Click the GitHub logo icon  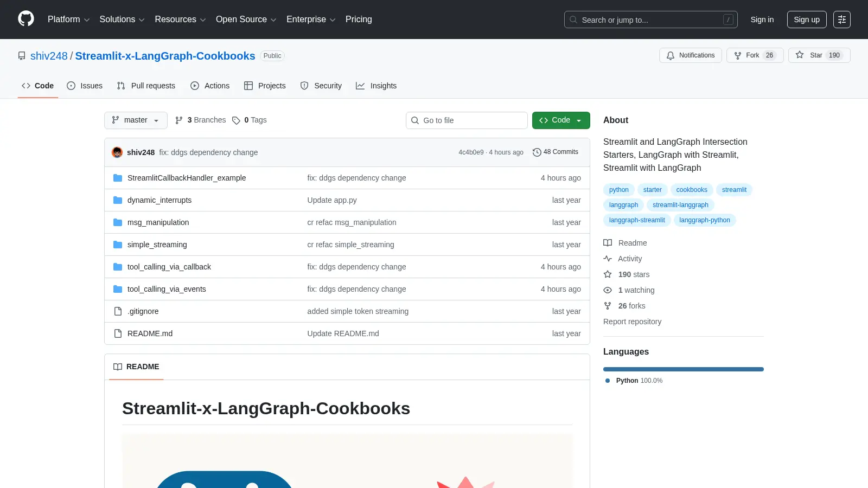click(x=26, y=19)
